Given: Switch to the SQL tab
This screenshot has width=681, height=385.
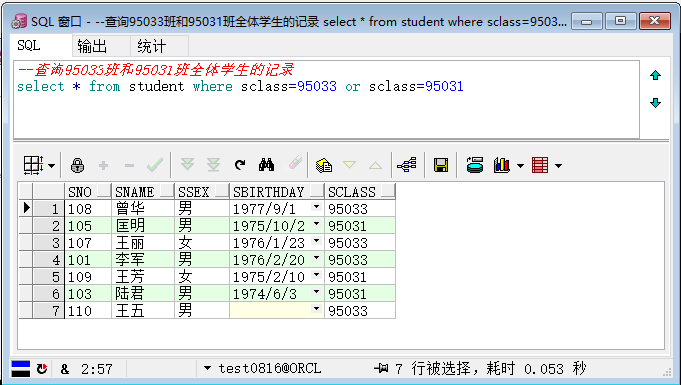Looking at the screenshot, I should pos(29,45).
